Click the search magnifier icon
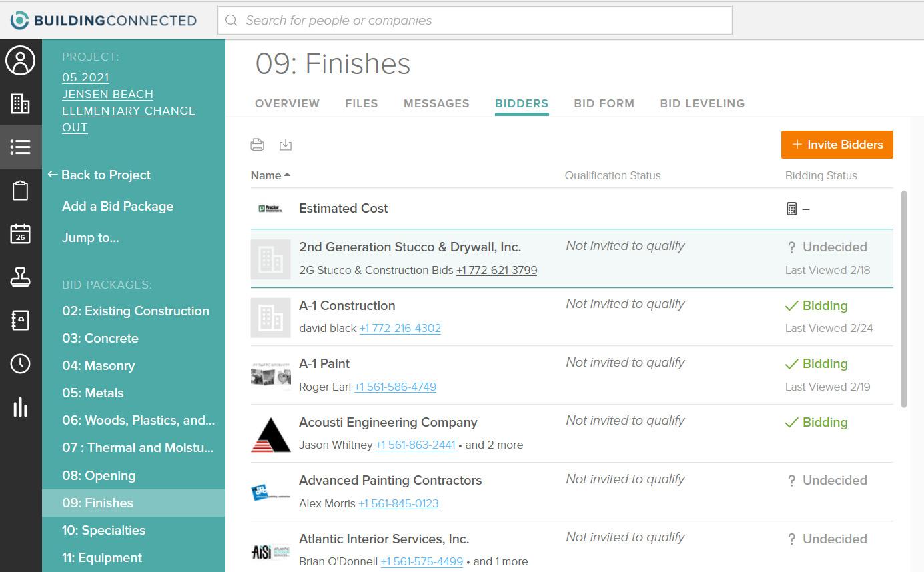The height and width of the screenshot is (572, 924). (232, 21)
